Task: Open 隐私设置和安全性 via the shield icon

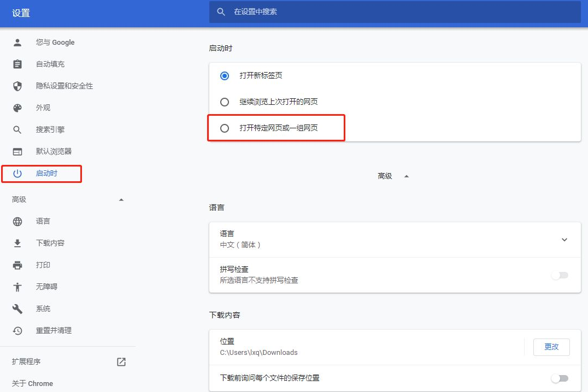Action: (17, 86)
